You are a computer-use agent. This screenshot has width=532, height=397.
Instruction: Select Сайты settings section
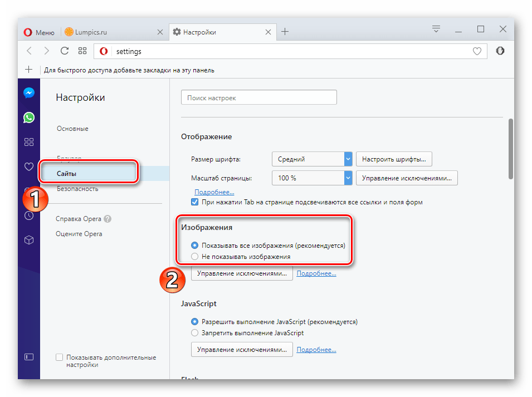(105, 174)
